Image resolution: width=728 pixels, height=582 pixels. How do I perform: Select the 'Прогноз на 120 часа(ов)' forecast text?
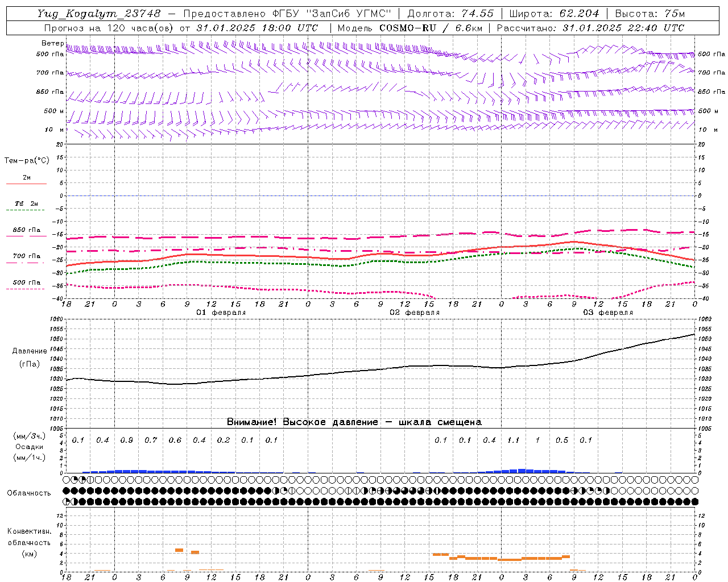tap(108, 28)
